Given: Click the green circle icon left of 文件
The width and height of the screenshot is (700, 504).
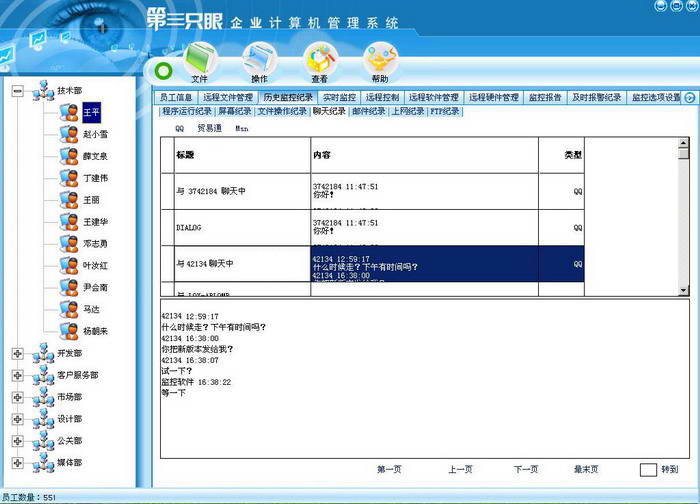Looking at the screenshot, I should click(x=163, y=72).
